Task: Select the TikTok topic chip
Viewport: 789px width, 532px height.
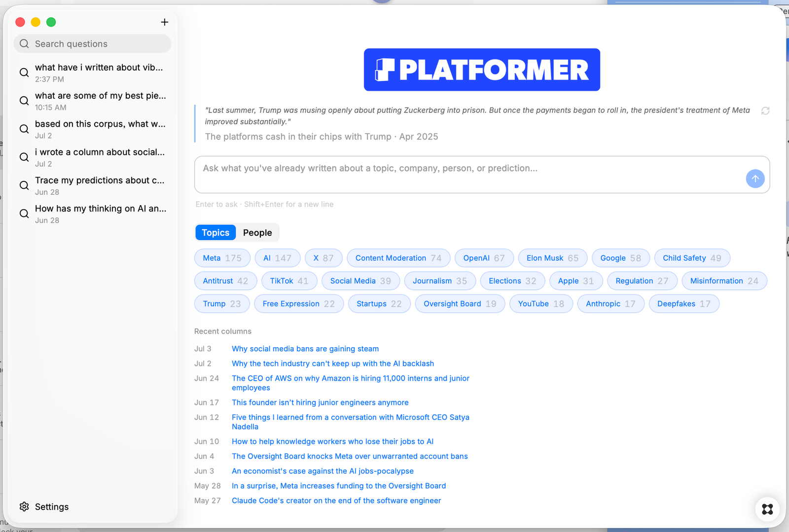Action: pos(289,281)
